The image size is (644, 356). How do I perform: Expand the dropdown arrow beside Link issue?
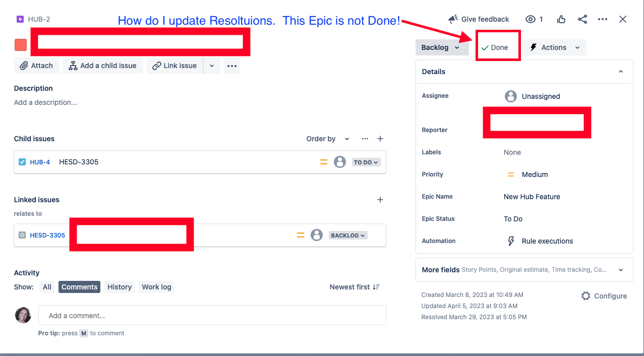tap(212, 66)
